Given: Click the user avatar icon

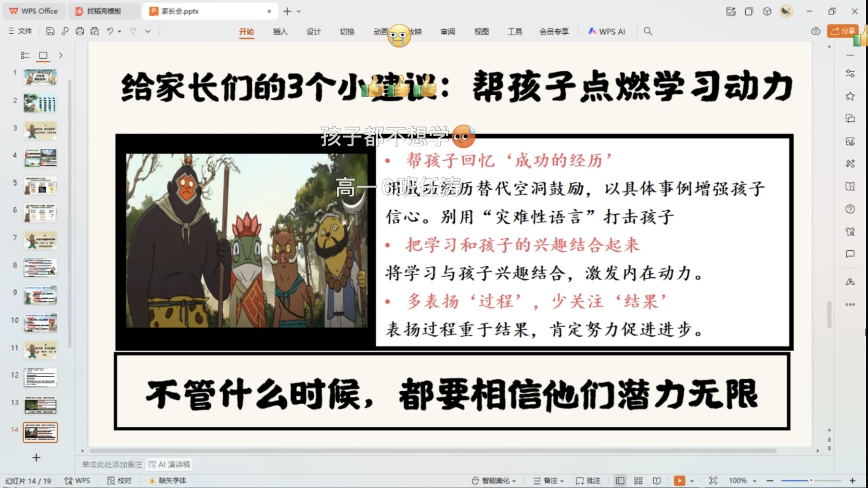Looking at the screenshot, I should point(786,11).
